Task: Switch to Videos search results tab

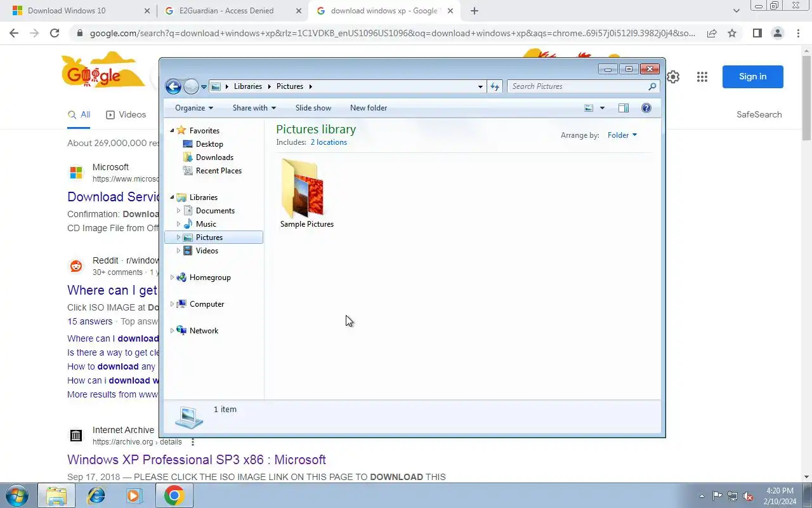Action: [x=126, y=115]
